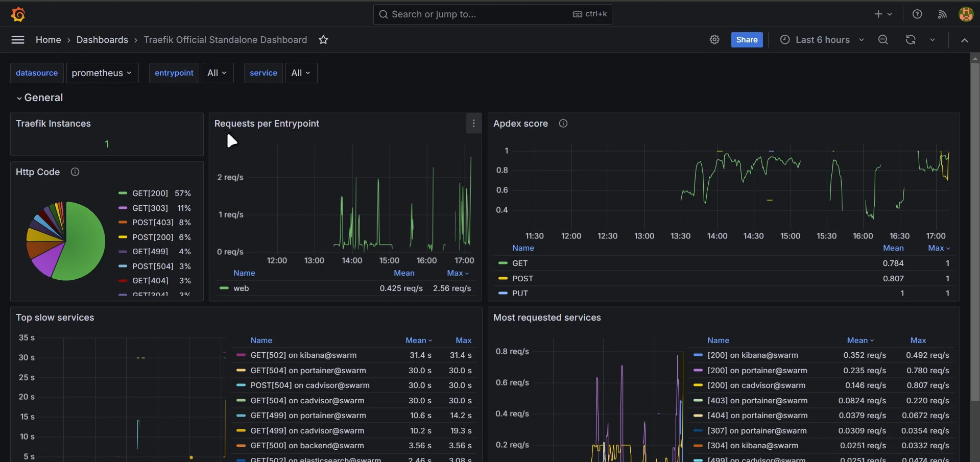The image size is (980, 462).
Task: Open Requests per Entrypoint panel menu
Action: (473, 124)
